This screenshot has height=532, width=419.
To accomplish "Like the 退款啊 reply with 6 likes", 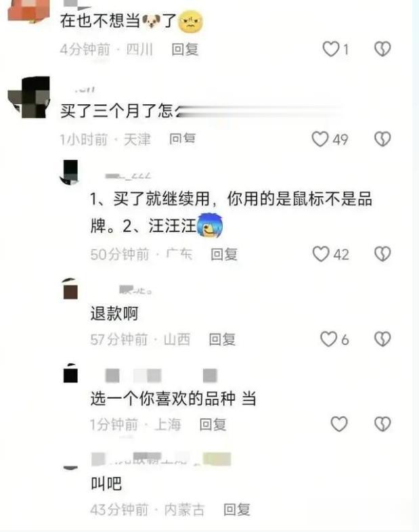I will [329, 339].
